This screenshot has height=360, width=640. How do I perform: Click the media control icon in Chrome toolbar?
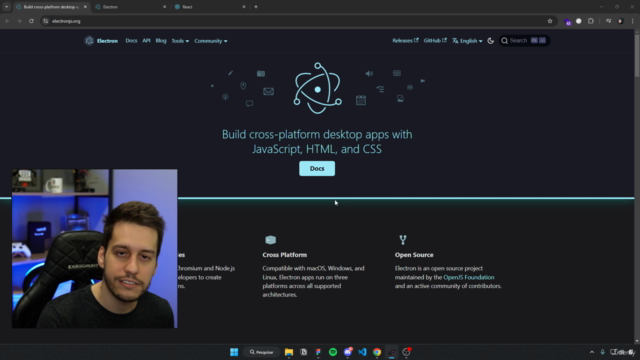click(608, 21)
